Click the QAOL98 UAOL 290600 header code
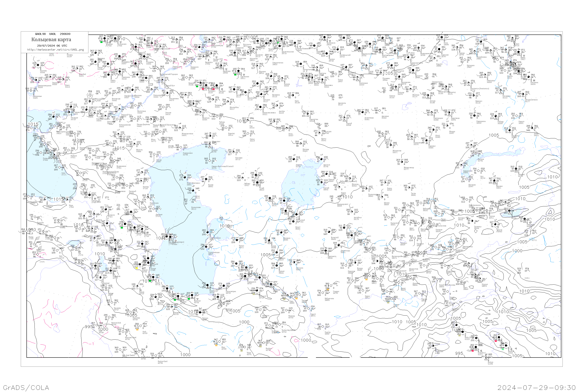Image resolution: width=588 pixels, height=392 pixels. tap(53, 34)
